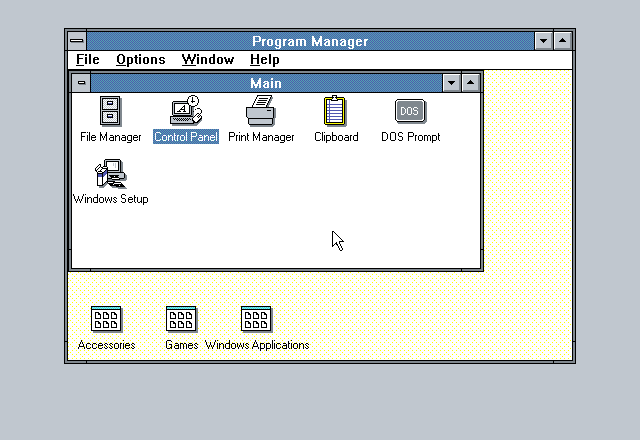Open the Main window control menu box

[81, 83]
